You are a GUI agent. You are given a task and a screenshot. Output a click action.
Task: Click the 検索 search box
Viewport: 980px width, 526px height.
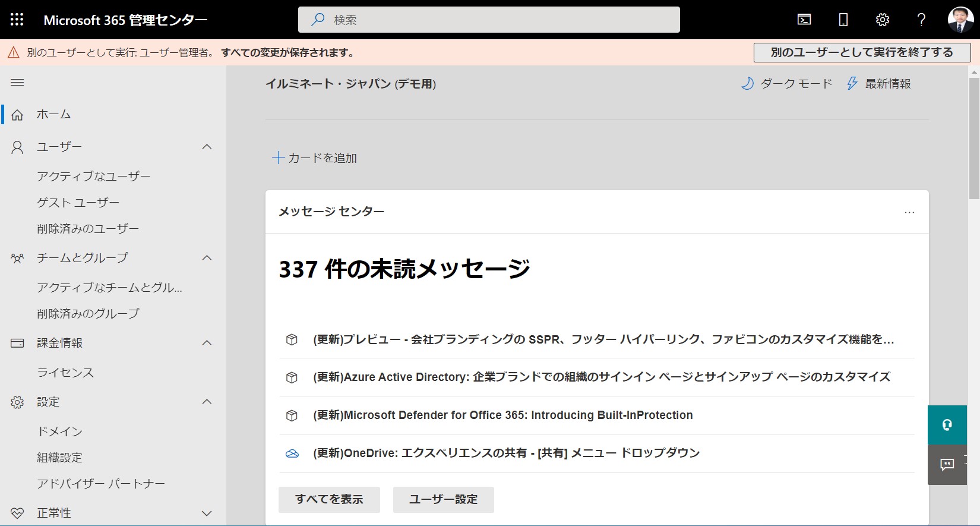click(489, 20)
